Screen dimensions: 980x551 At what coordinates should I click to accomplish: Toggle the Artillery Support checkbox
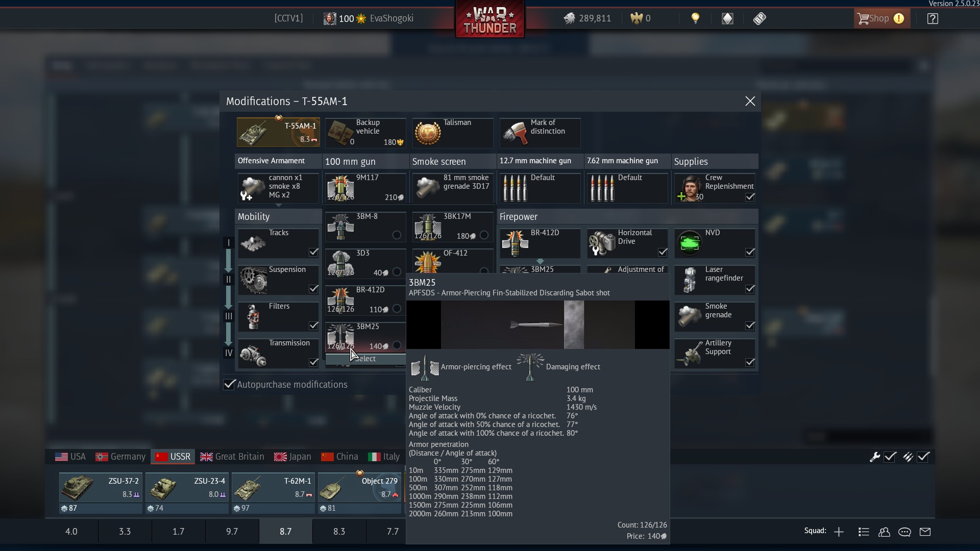tap(750, 362)
